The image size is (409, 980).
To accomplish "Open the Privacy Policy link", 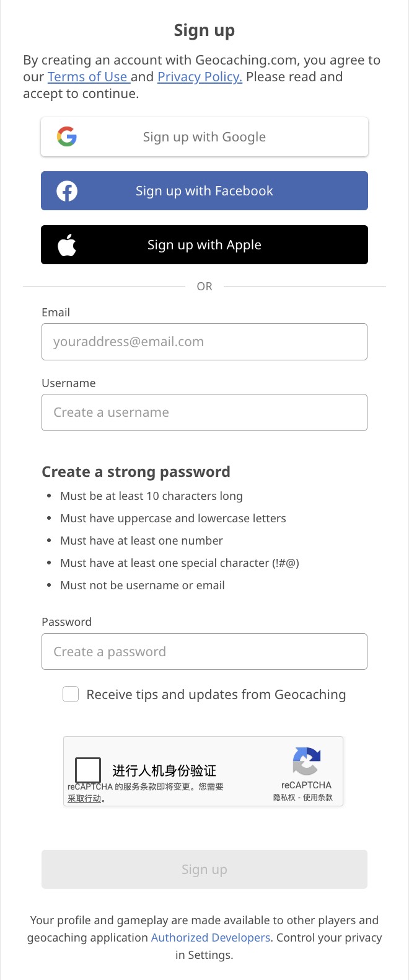I will pyautogui.click(x=200, y=77).
